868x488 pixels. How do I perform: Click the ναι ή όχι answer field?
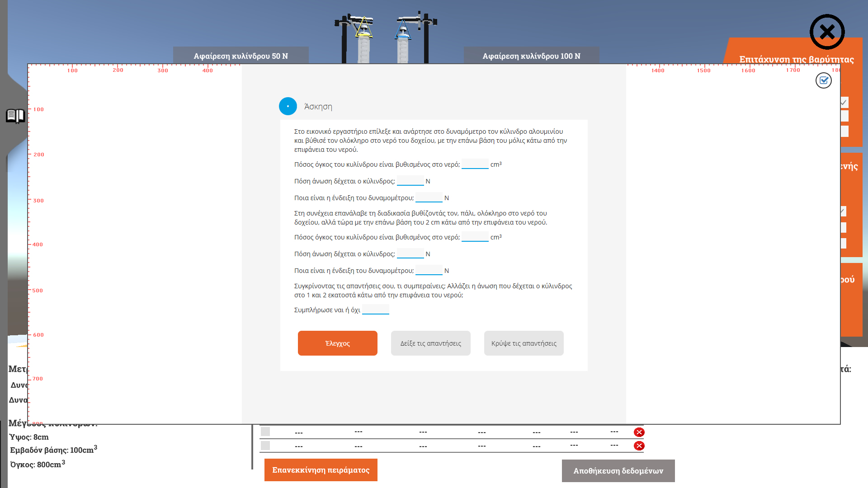coord(375,310)
